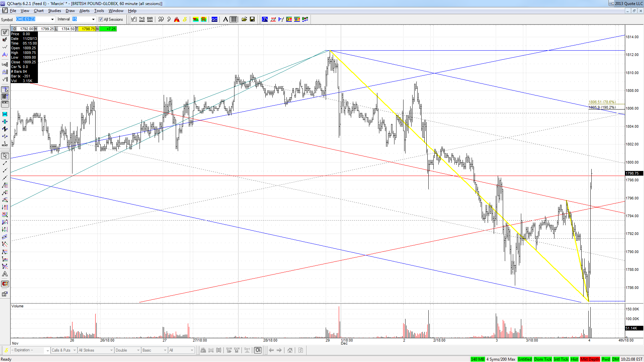Click the Entitled status indicator
The height and width of the screenshot is (362, 644).
click(525, 359)
